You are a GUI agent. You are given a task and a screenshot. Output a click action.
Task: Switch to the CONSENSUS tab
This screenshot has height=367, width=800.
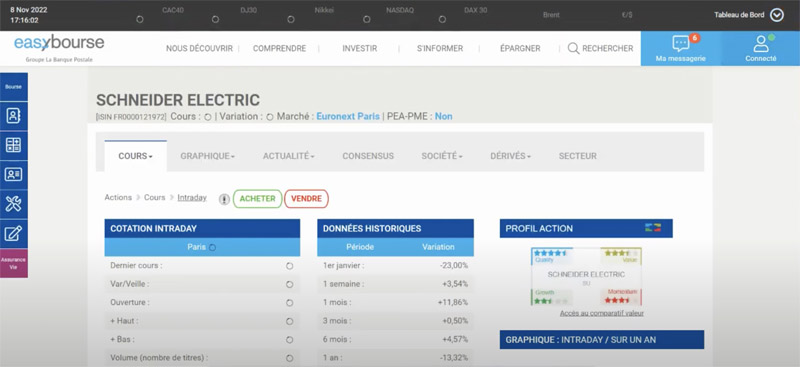[368, 156]
